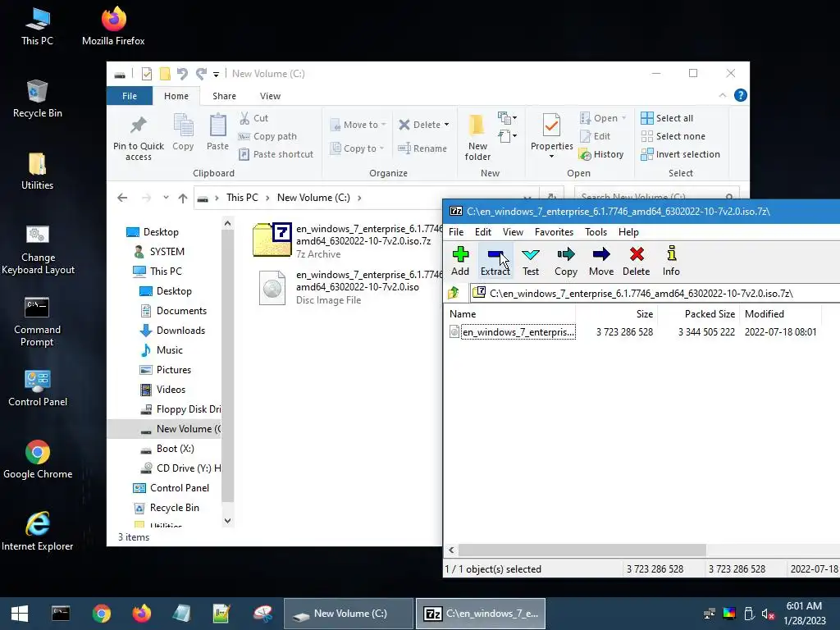Image resolution: width=840 pixels, height=630 pixels.
Task: Open 7-Zip Edit menu
Action: [482, 232]
